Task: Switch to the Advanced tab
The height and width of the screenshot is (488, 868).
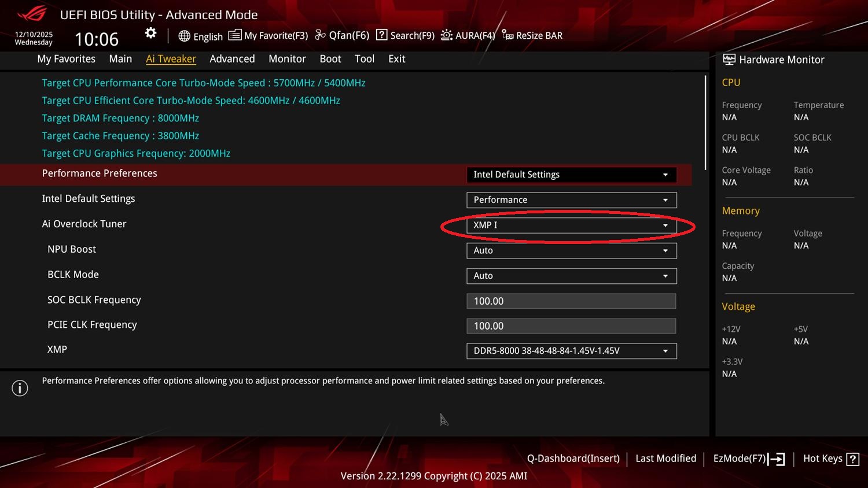Action: (x=232, y=59)
